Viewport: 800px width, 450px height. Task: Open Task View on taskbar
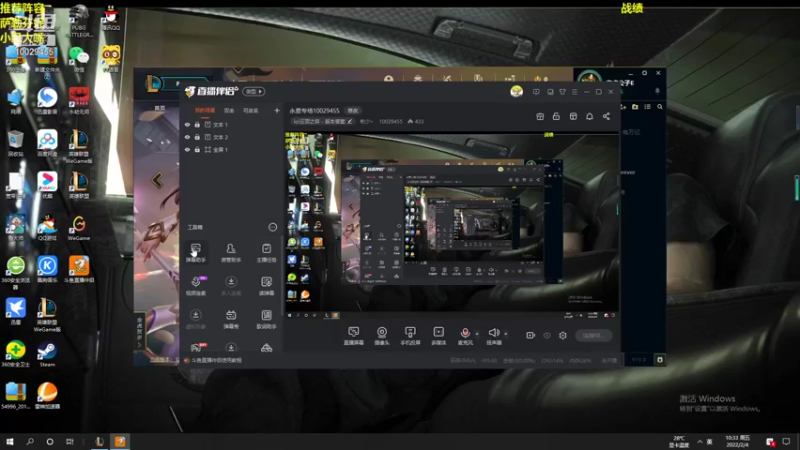click(70, 442)
